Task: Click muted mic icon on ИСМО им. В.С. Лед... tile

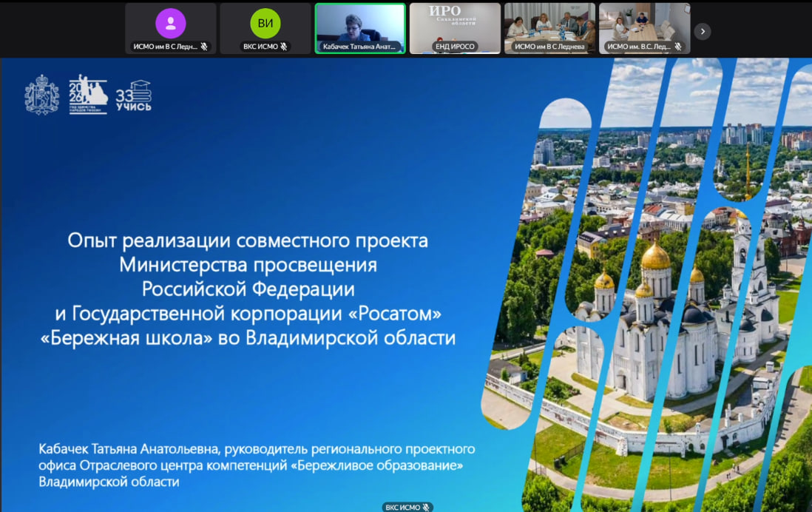Action: click(678, 47)
